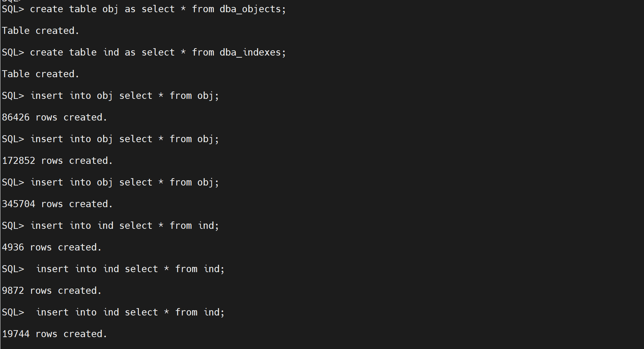Screen dimensions: 644x349
Task: Click the SQL> prompt before "create table ind"
Action: tap(13, 53)
